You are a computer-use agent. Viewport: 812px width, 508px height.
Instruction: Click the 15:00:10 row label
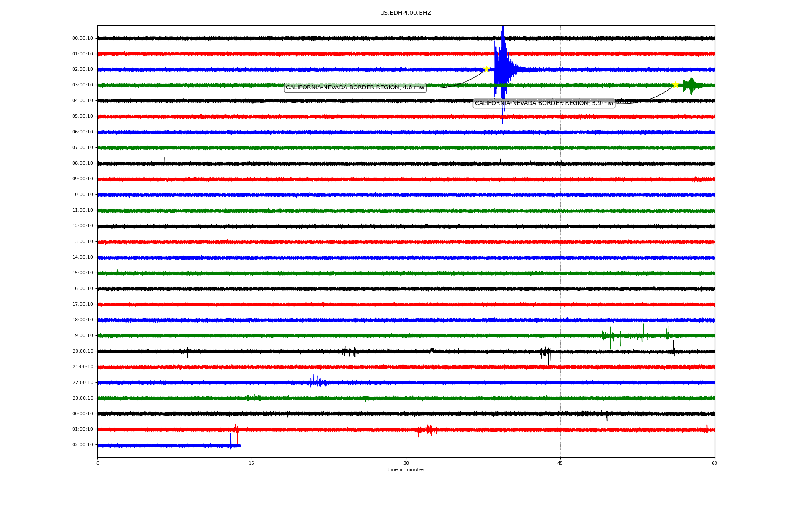click(82, 273)
